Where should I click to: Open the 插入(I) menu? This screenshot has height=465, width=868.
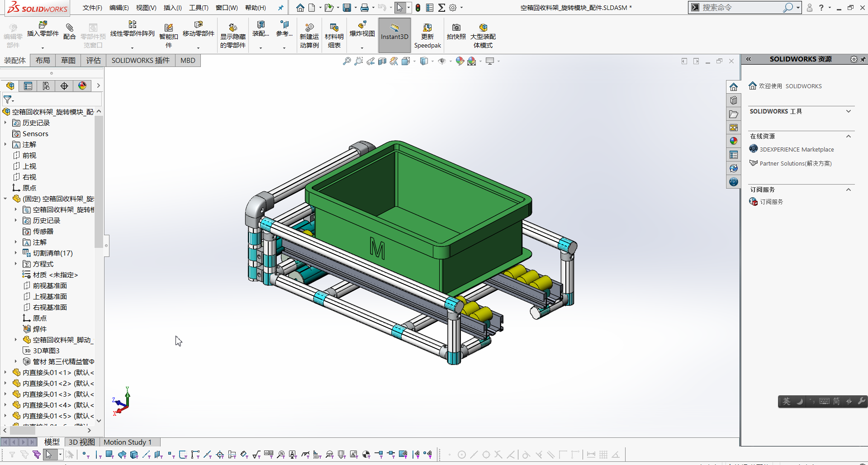172,8
